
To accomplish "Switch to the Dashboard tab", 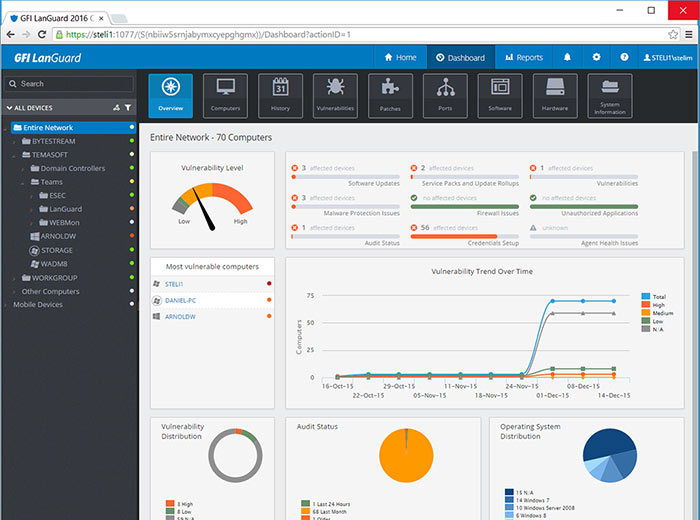I will click(461, 57).
